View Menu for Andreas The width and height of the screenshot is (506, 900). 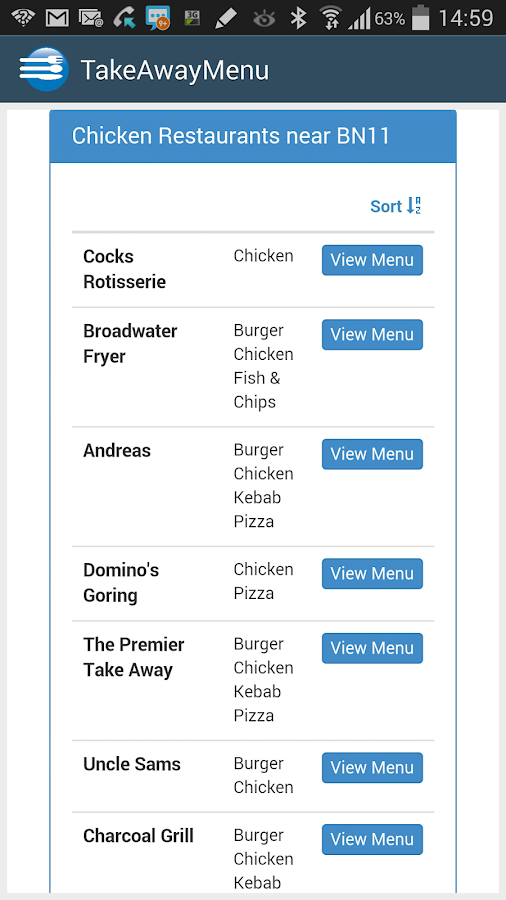click(x=372, y=454)
